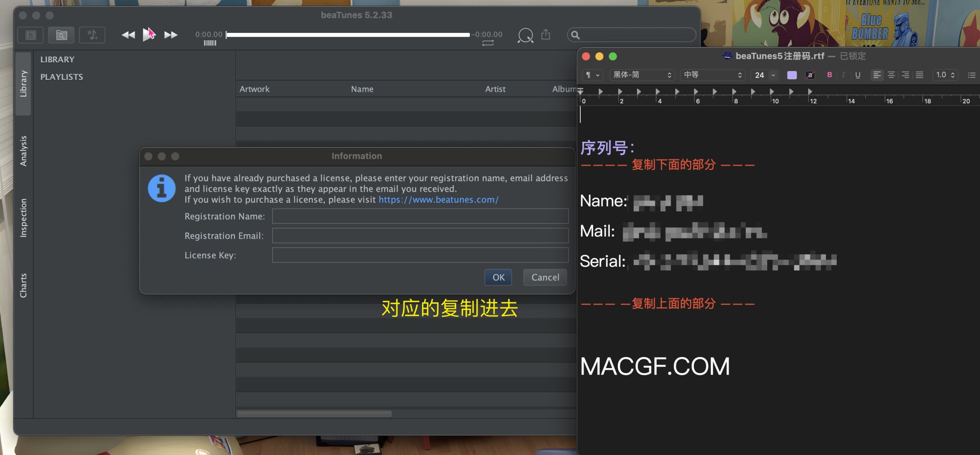
Task: Click the loupe search icon beside the progress bar
Action: point(525,35)
